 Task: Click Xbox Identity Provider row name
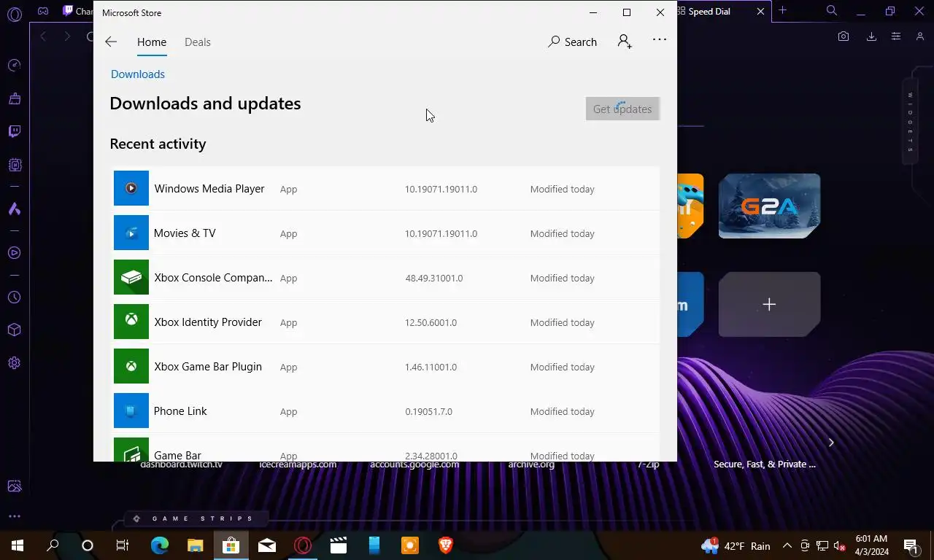(208, 322)
